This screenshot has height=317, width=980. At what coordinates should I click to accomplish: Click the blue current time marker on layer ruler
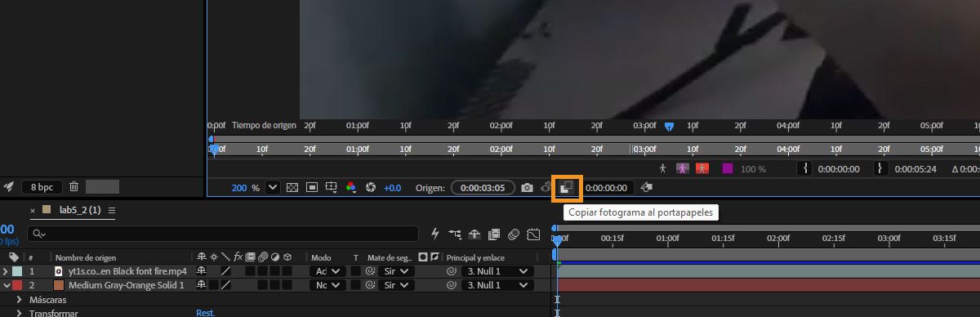[x=669, y=127]
